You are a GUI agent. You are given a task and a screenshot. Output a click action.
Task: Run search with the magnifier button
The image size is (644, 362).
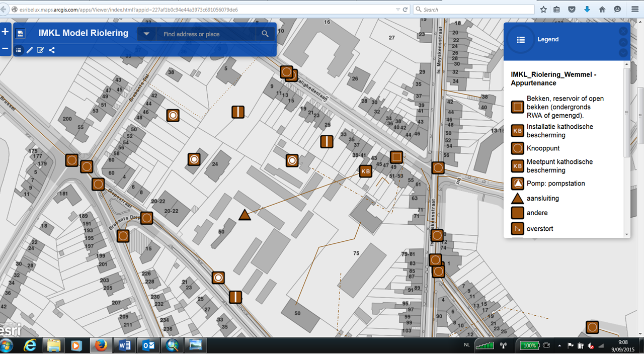[x=265, y=34]
